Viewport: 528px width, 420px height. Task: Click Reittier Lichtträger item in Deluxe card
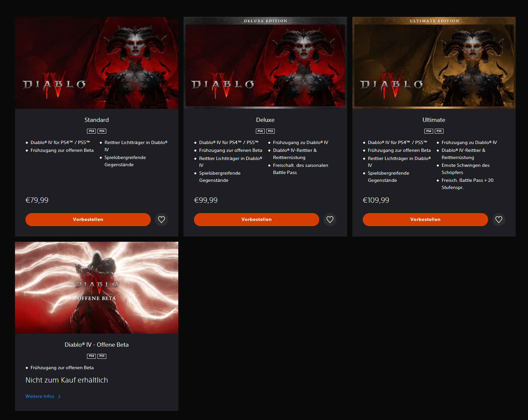(231, 162)
